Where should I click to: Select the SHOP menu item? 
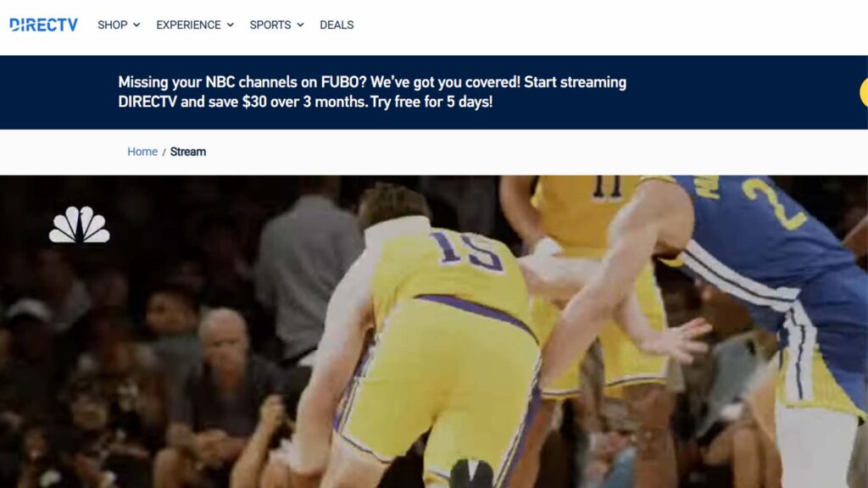click(111, 25)
